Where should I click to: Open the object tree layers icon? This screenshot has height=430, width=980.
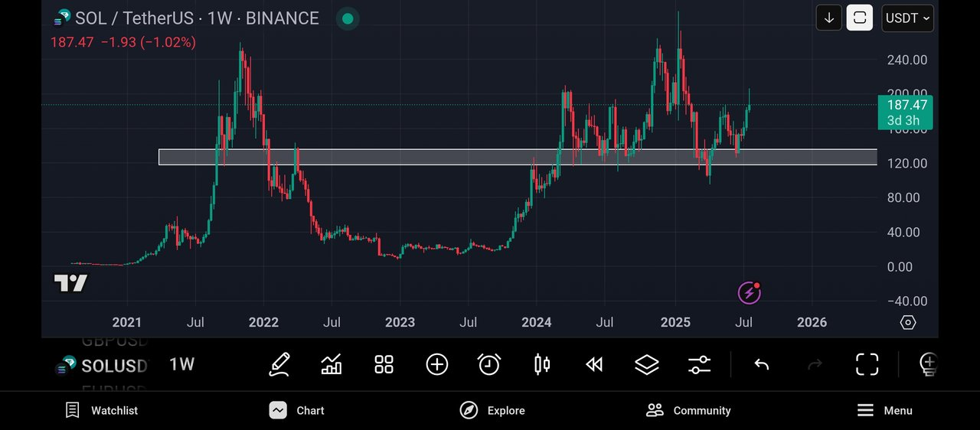point(647,364)
